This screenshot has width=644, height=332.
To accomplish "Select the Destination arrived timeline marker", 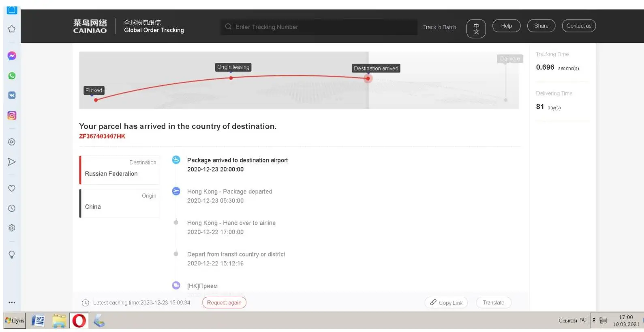I will click(x=376, y=68).
